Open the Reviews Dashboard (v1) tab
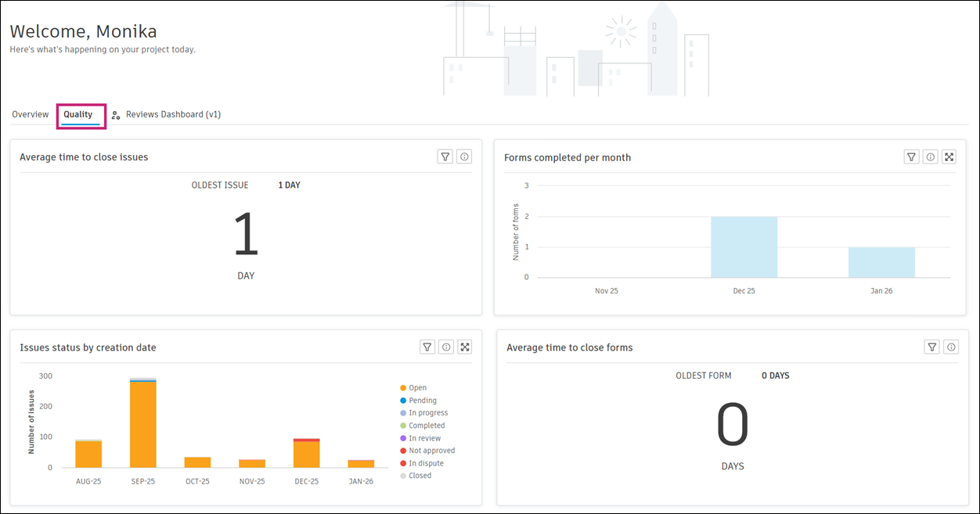Screen dimensions: 980x514 point(173,114)
